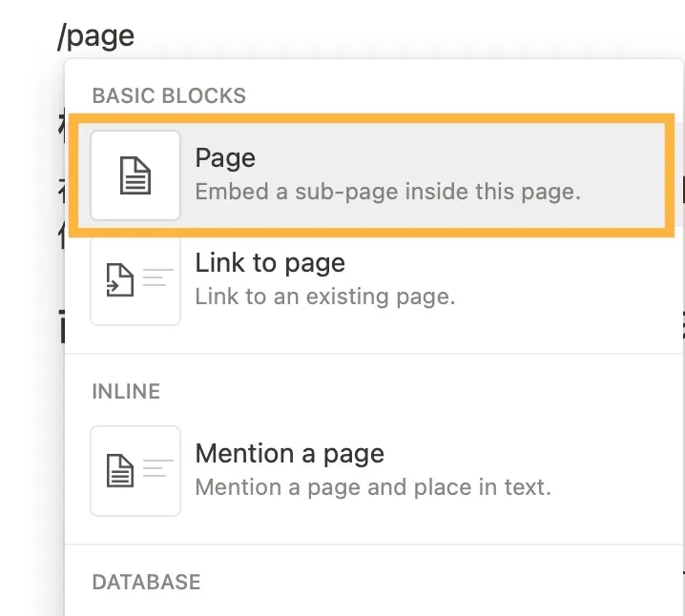
Task: Choose the "Link to page" title text
Action: click(270, 263)
